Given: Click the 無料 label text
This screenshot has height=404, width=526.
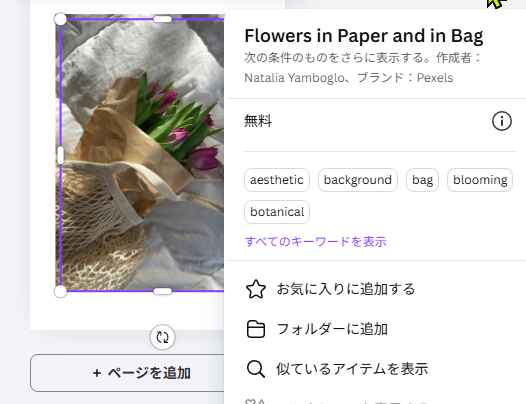Looking at the screenshot, I should click(x=258, y=121).
